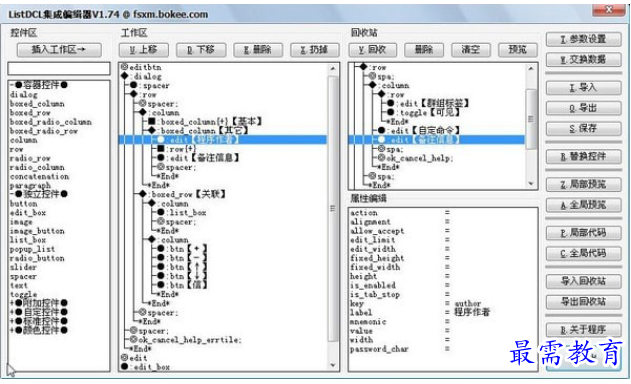Image resolution: width=631 pixels, height=384 pixels.
Task: Click the 局部预览 button
Action: 584,185
